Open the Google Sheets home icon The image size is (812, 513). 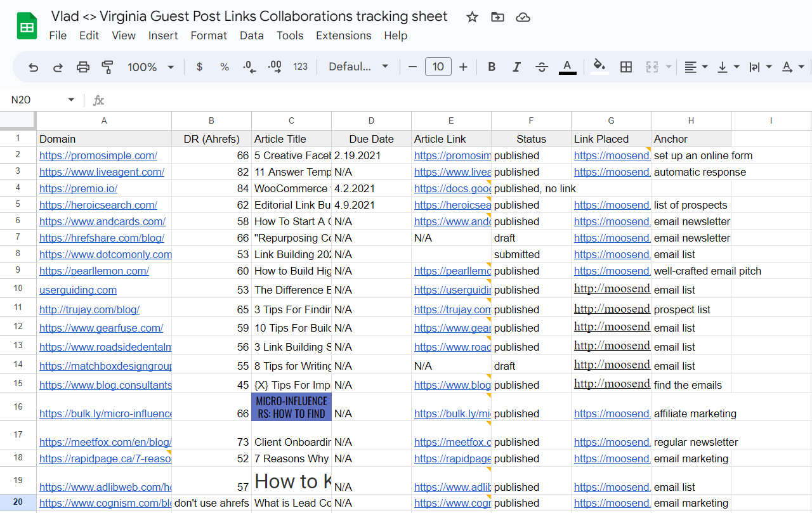(x=27, y=27)
